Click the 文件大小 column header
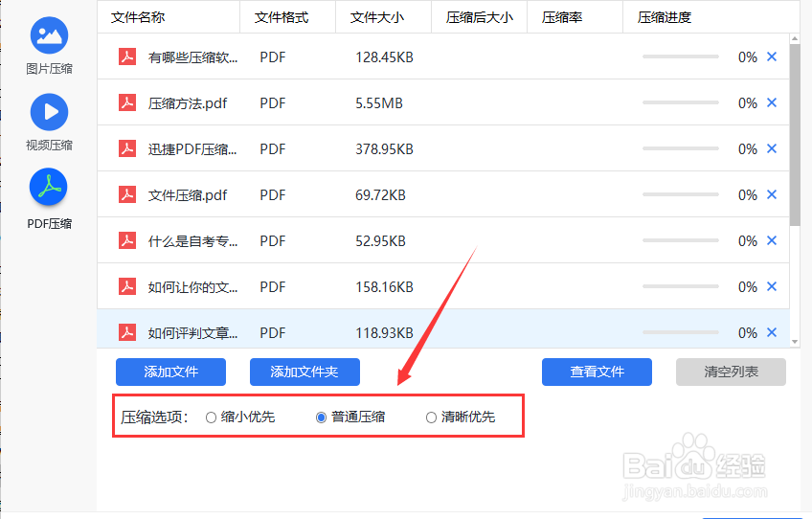This screenshot has width=812, height=519. click(384, 17)
